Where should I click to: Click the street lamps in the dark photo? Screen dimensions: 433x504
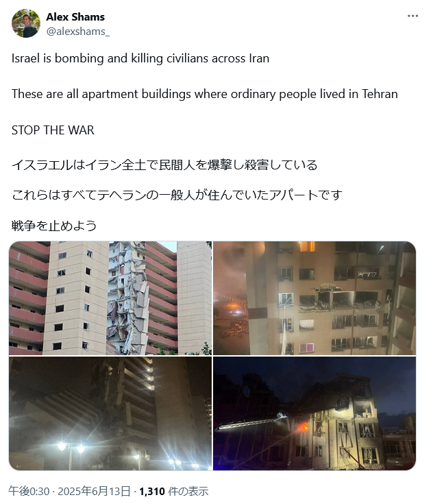pyautogui.click(x=71, y=447)
